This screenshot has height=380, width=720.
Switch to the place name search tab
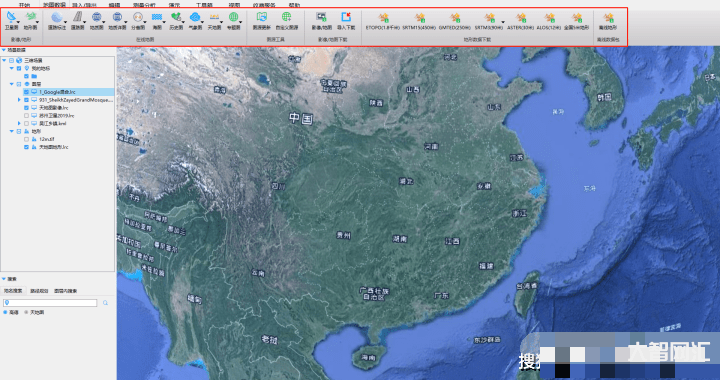click(13, 291)
